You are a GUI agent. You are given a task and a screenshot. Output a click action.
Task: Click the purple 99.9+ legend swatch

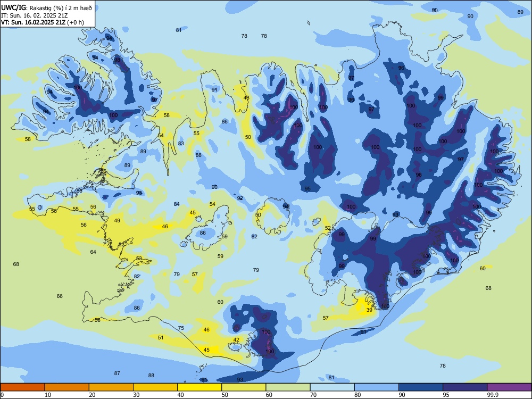(509, 387)
